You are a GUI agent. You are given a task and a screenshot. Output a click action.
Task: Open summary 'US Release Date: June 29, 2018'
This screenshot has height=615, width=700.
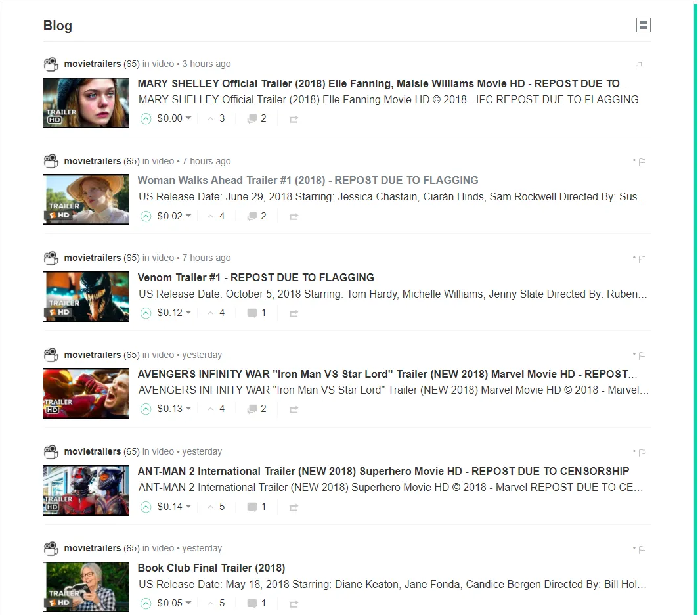[x=393, y=197]
